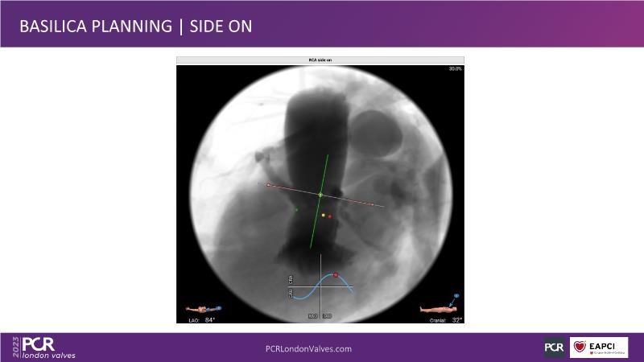Click the Cranial patient orientation figure icon
The width and height of the screenshot is (644, 362).
point(440,306)
